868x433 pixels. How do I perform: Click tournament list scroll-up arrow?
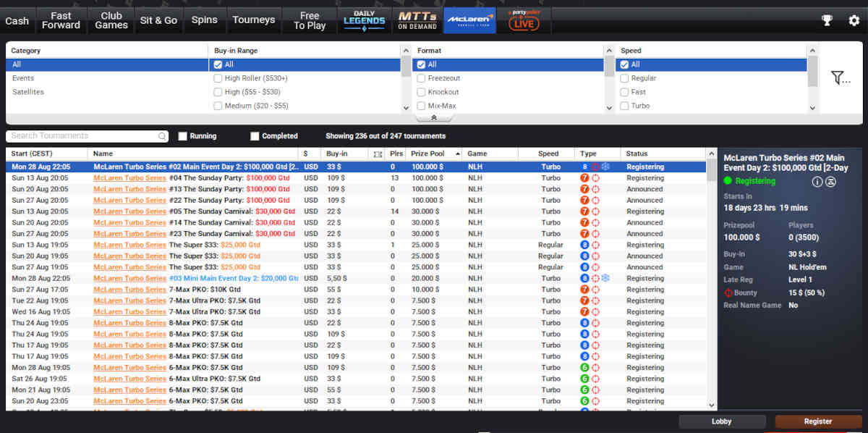point(712,154)
